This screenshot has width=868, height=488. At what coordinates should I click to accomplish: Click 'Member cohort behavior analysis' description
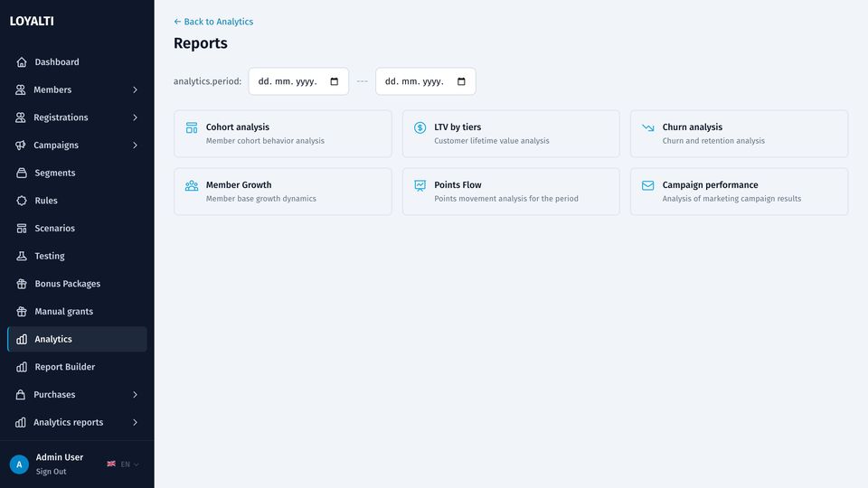click(x=265, y=141)
